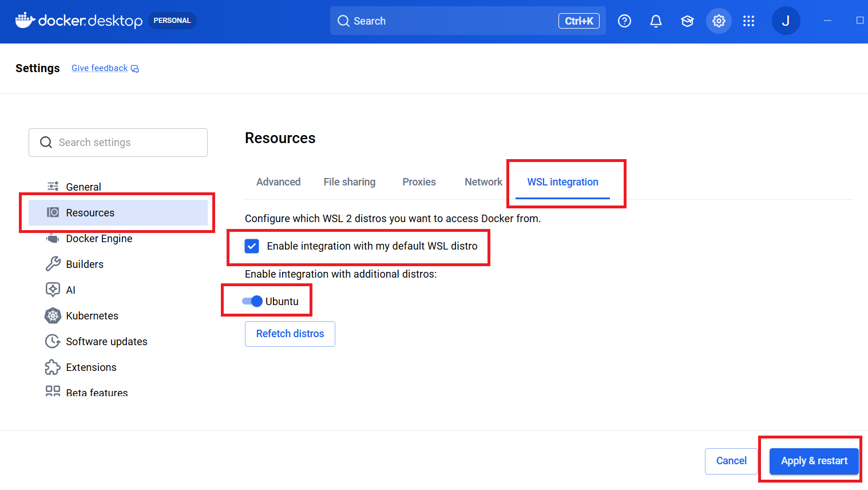Open the Proxies tab
Viewport: 868px width, 490px height.
click(419, 182)
